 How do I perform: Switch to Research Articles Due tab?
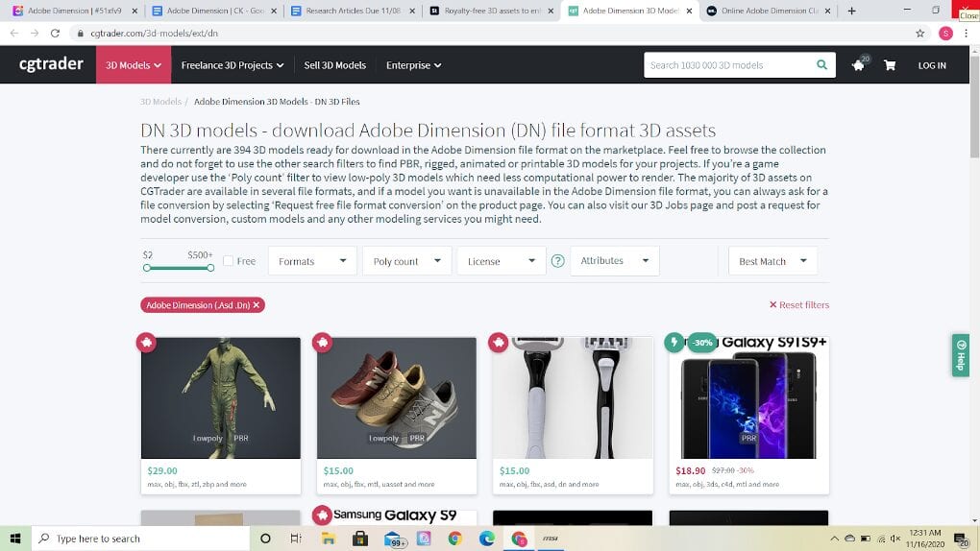click(x=354, y=11)
